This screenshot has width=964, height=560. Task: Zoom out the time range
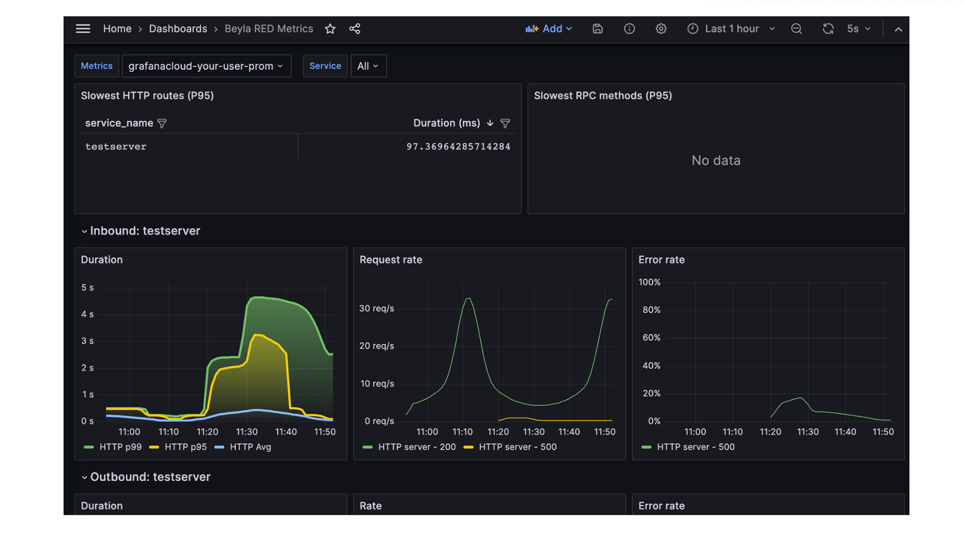[796, 29]
